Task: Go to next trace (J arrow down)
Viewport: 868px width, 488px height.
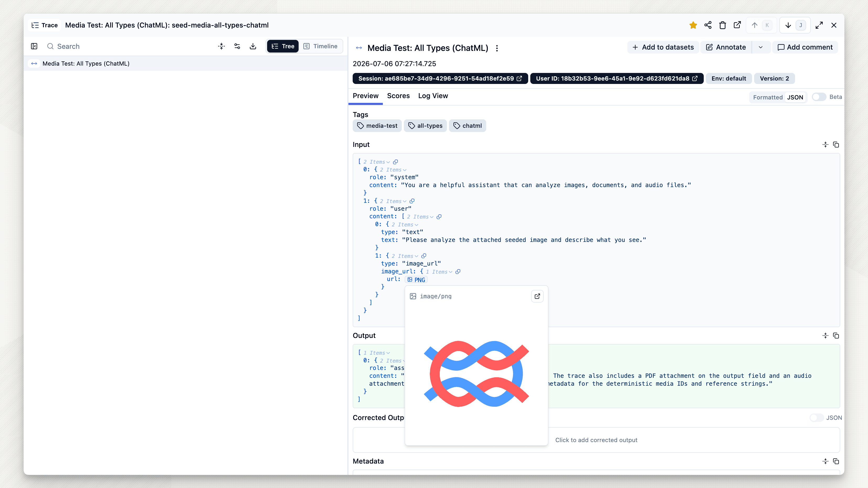Action: [x=795, y=25]
